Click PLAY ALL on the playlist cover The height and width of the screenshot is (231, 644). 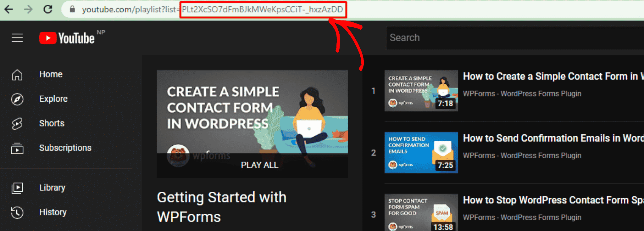point(259,165)
